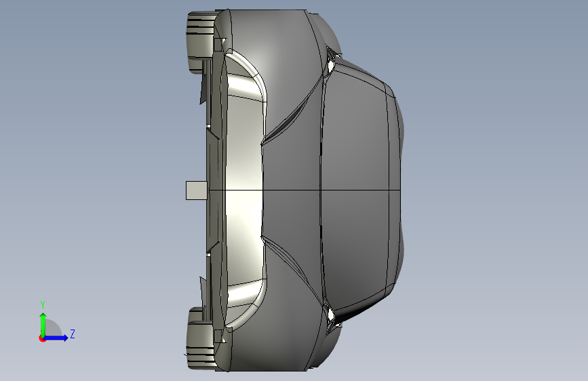The image size is (588, 381).
Task: Select the small square block beside the car
Action: coord(196,190)
